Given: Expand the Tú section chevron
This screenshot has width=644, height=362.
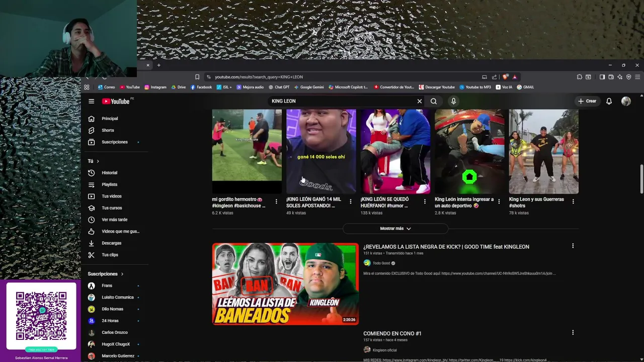Looking at the screenshot, I should (x=98, y=161).
